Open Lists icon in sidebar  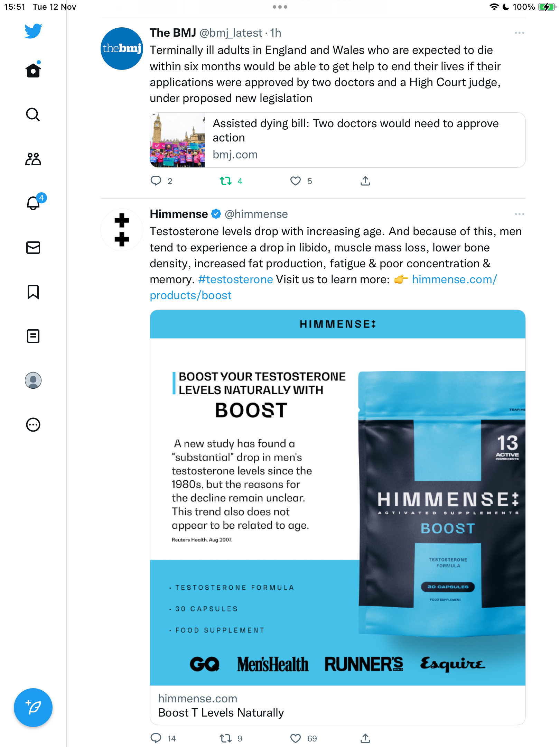(33, 336)
